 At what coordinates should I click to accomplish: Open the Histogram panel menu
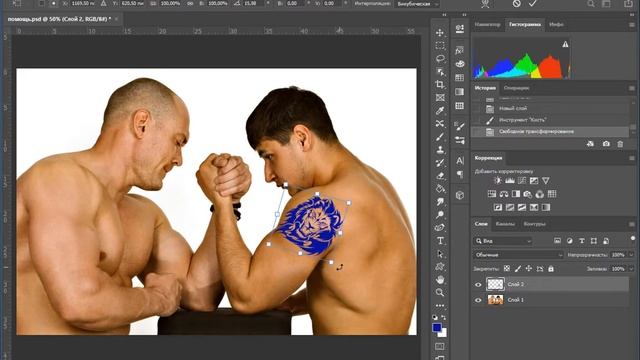[x=631, y=25]
